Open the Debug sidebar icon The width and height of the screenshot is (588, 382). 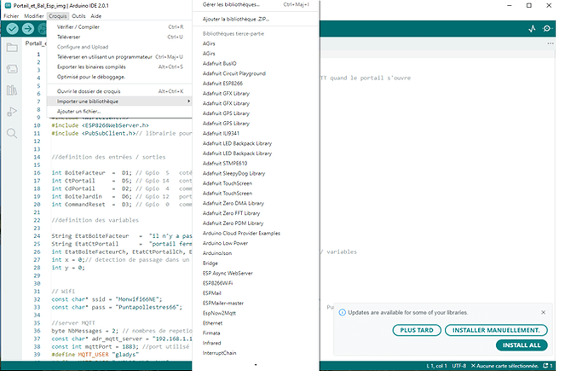point(13,112)
